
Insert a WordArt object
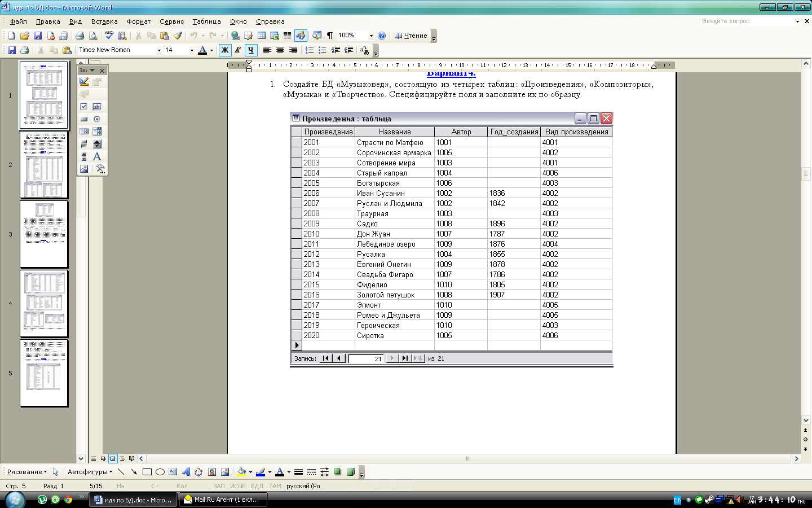(186, 472)
